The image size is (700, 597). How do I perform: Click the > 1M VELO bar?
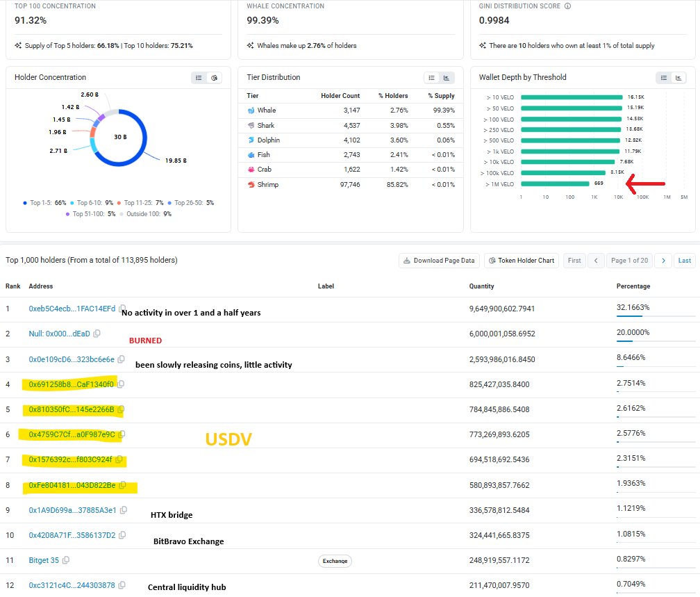(555, 183)
